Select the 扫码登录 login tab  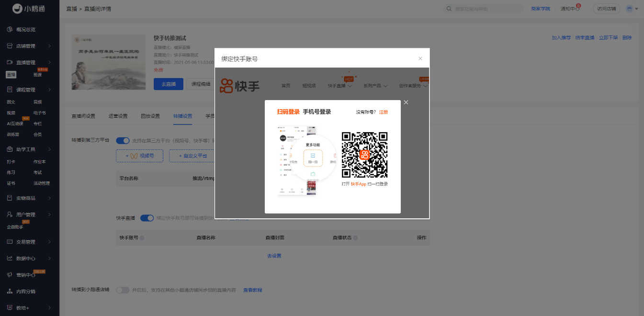288,112
